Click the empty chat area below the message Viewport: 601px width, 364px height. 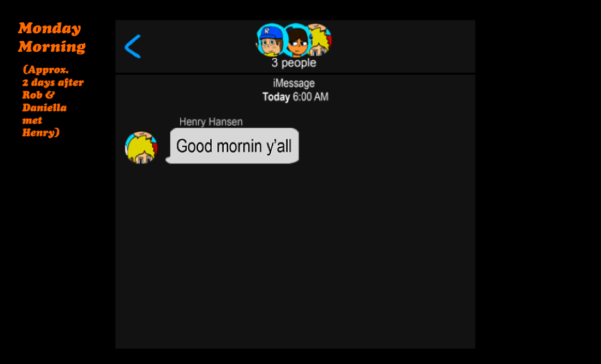(x=295, y=257)
